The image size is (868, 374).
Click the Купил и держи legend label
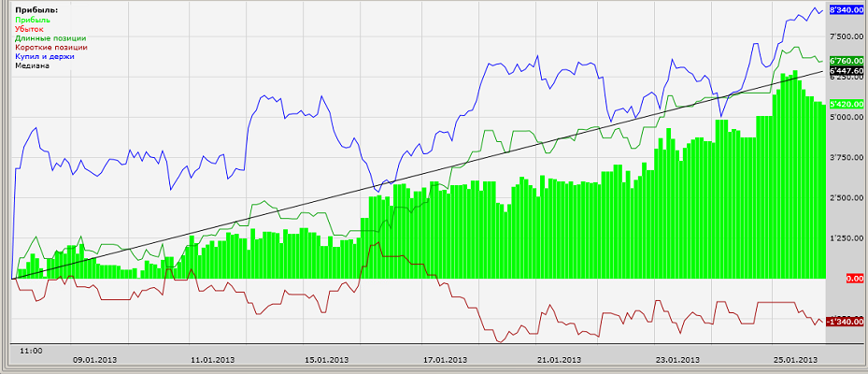[x=44, y=56]
